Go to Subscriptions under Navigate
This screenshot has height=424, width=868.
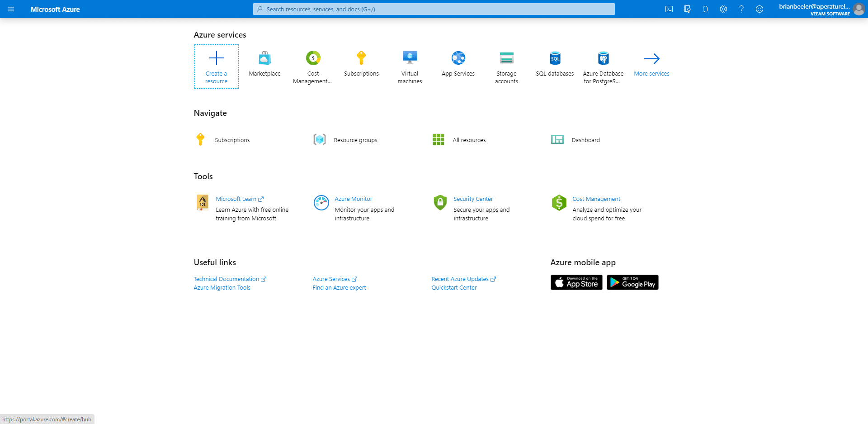(x=232, y=140)
